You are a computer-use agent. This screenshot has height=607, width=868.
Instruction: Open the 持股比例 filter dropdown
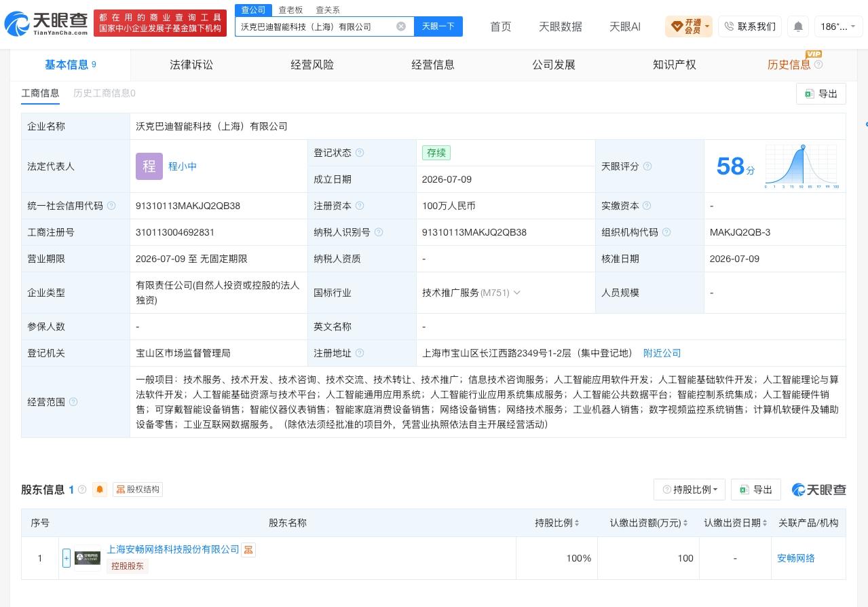click(x=690, y=490)
